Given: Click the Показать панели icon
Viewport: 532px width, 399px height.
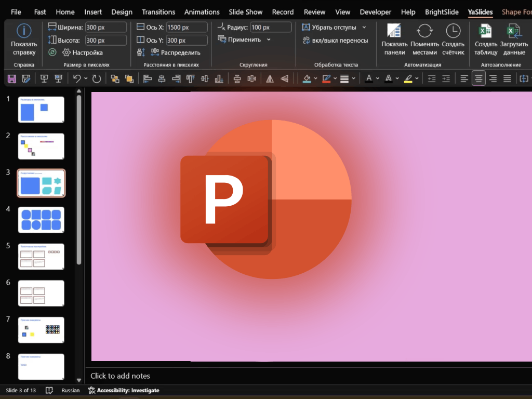Looking at the screenshot, I should pos(394,31).
